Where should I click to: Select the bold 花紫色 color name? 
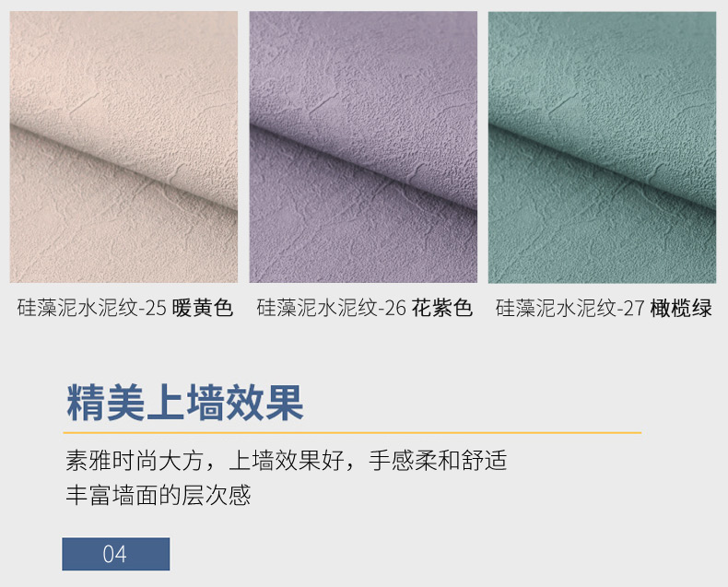click(x=442, y=308)
